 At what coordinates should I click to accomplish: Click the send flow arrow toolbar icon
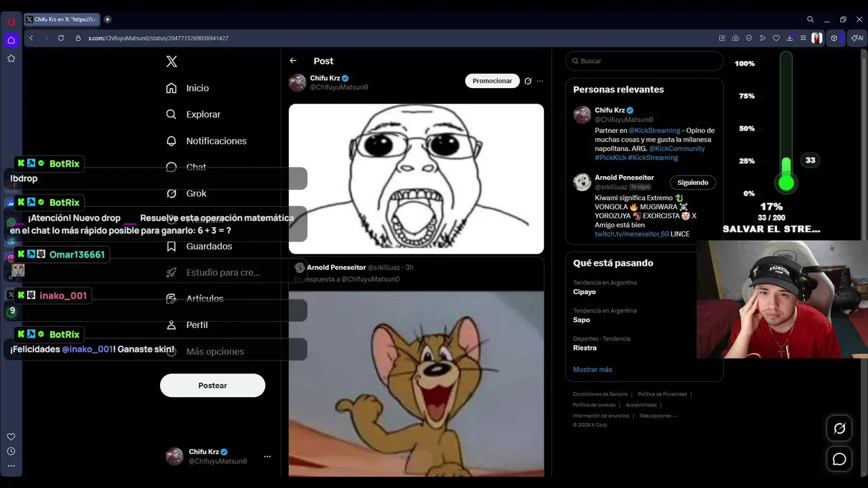[763, 38]
